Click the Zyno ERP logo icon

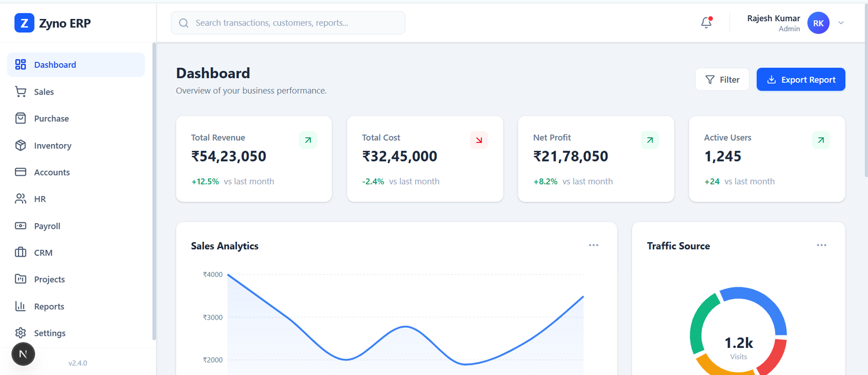24,23
